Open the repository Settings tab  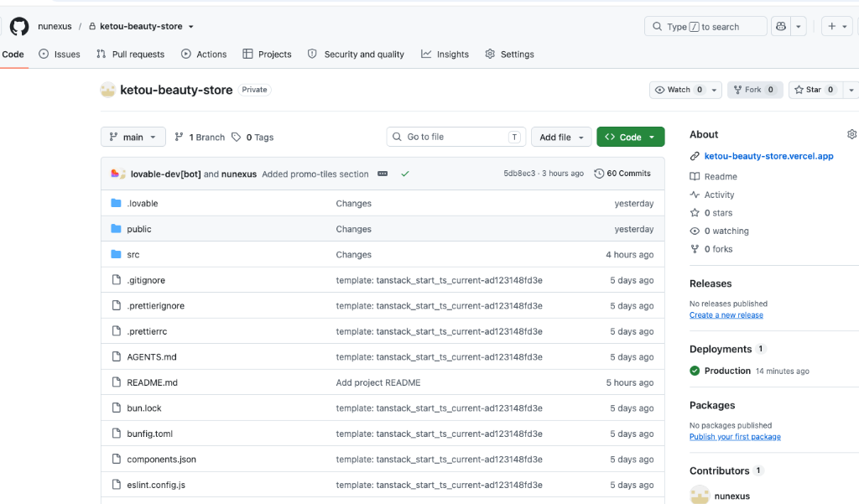click(x=509, y=55)
